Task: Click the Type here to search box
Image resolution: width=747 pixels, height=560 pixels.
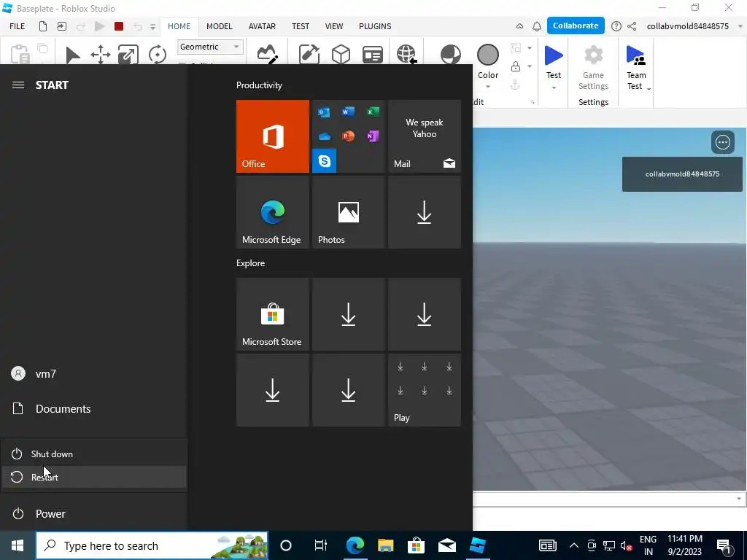Action: (x=152, y=545)
